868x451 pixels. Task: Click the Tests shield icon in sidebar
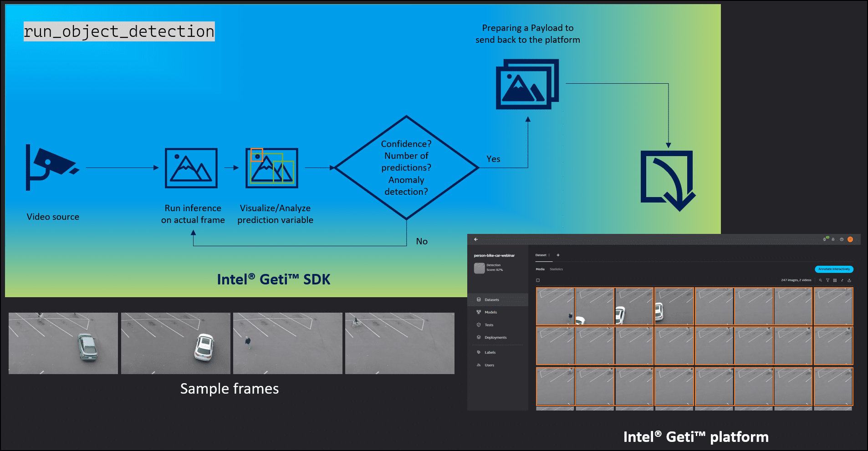(x=479, y=325)
